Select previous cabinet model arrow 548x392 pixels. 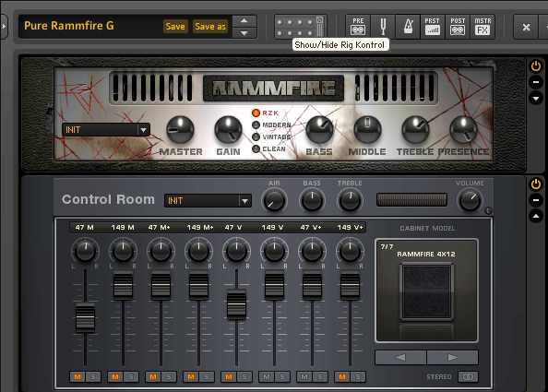click(400, 358)
